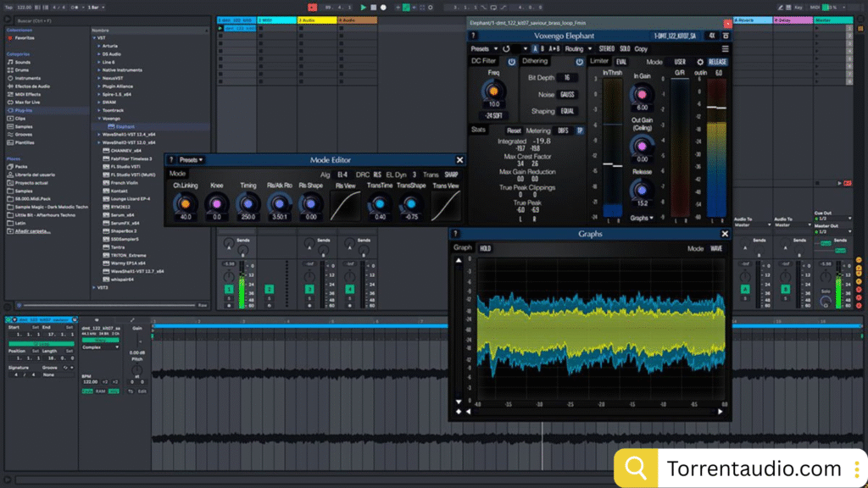Click the Reset button in Stats section
868x488 pixels.
(x=514, y=130)
